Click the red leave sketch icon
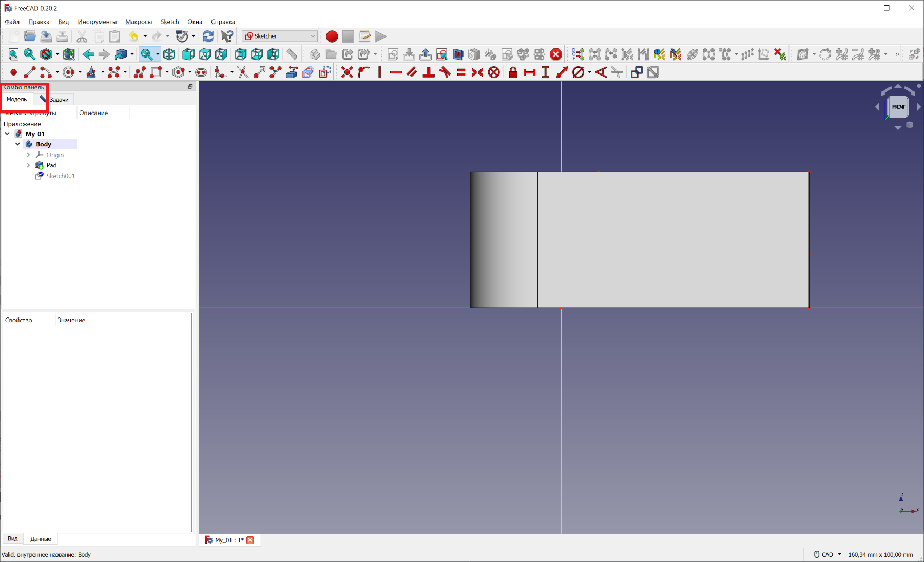This screenshot has width=924, height=562. coord(556,54)
